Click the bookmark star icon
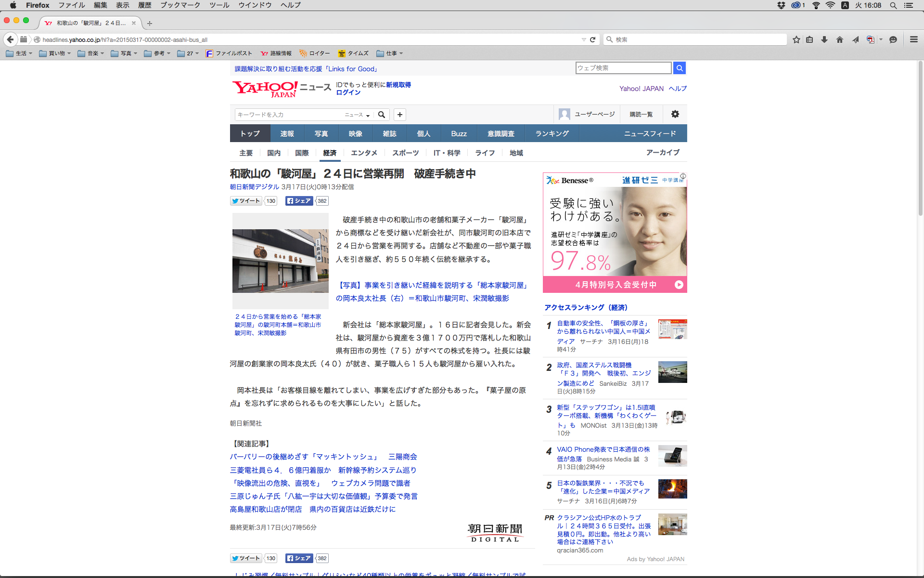 pyautogui.click(x=796, y=39)
